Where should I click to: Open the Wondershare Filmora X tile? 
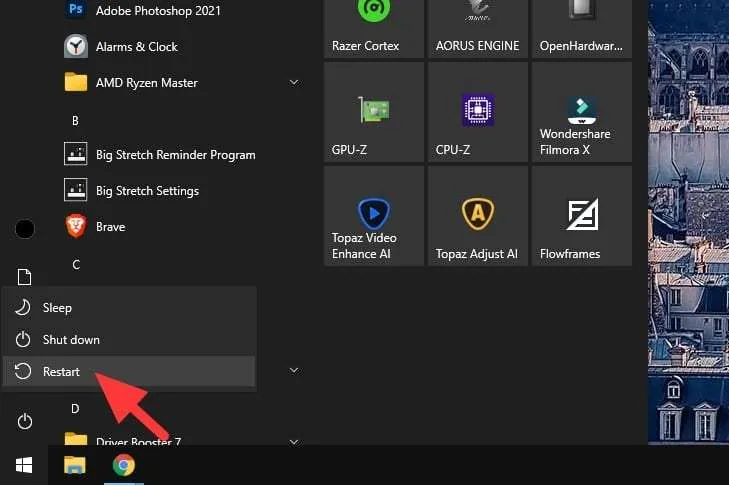point(582,112)
